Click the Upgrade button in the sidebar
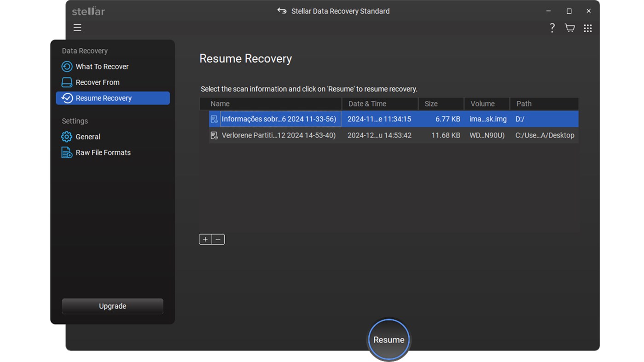644x362 pixels. pos(112,306)
